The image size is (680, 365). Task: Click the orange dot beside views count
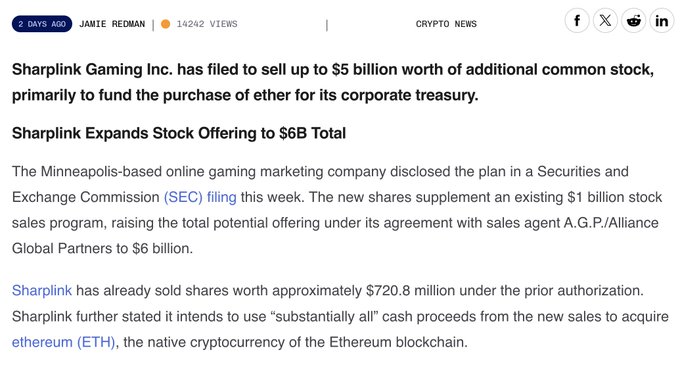165,24
